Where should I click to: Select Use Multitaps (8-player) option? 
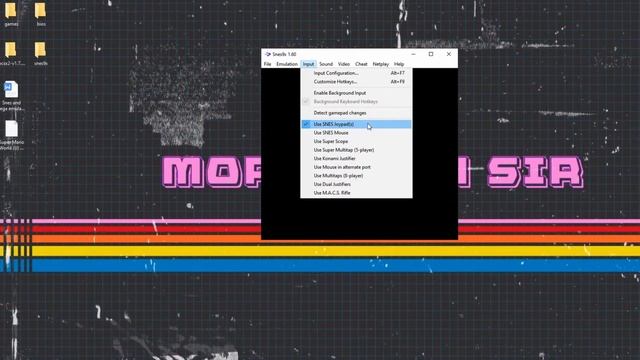click(x=356, y=176)
